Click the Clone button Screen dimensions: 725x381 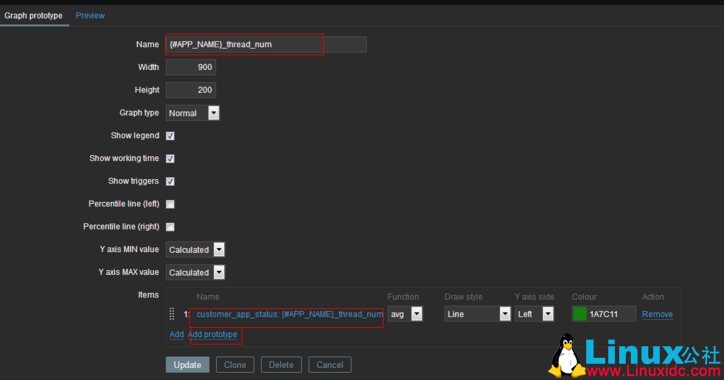click(235, 364)
